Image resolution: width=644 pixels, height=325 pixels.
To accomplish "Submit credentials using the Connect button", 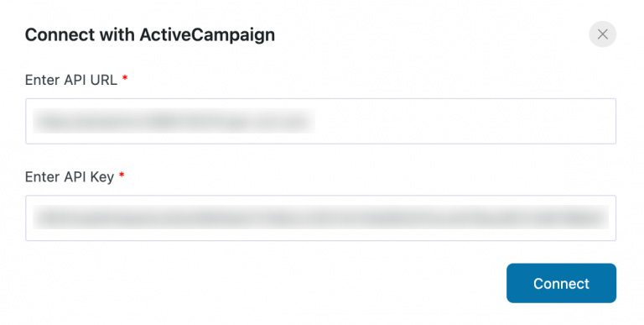I will pos(561,283).
